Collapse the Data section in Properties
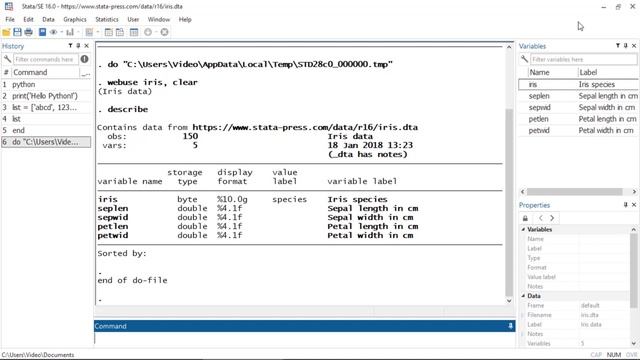 click(523, 296)
